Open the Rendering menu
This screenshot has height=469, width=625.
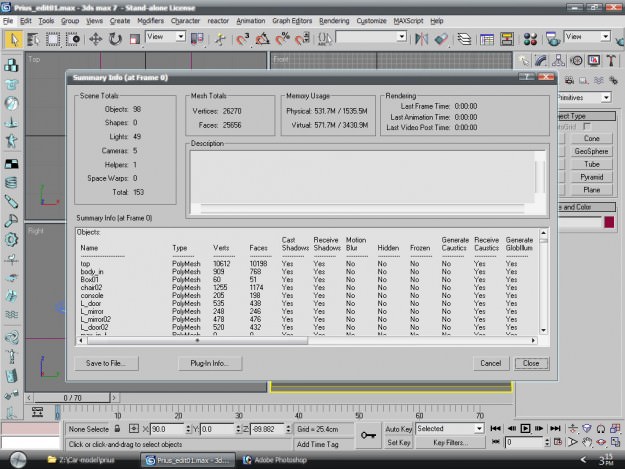pyautogui.click(x=334, y=21)
